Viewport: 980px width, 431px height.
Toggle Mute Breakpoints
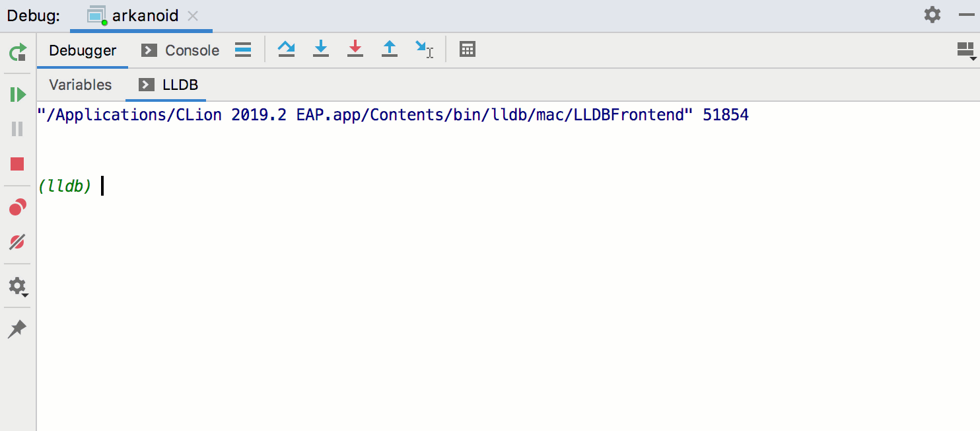click(17, 241)
